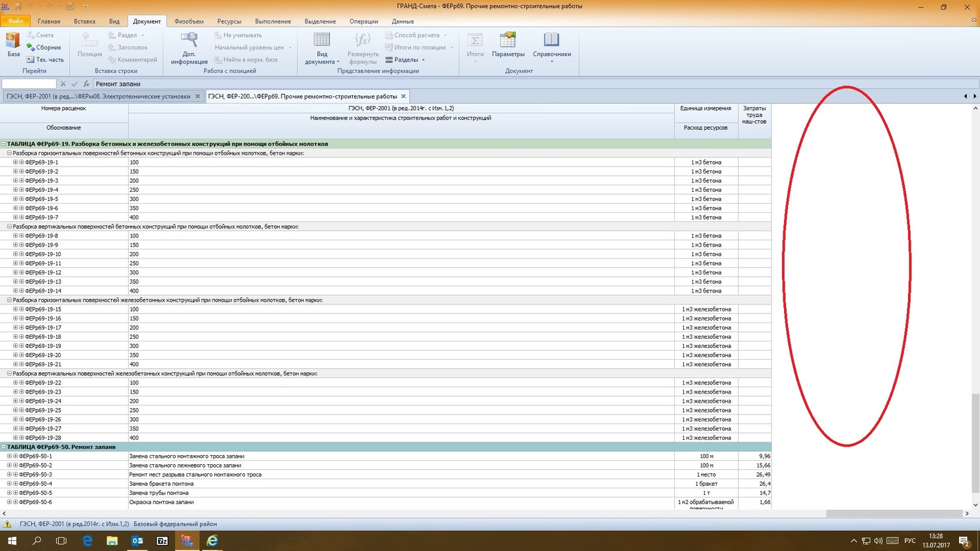980x551 pixels.
Task: Expand row ФЕРр69-19-1 in the list
Action: [16, 163]
